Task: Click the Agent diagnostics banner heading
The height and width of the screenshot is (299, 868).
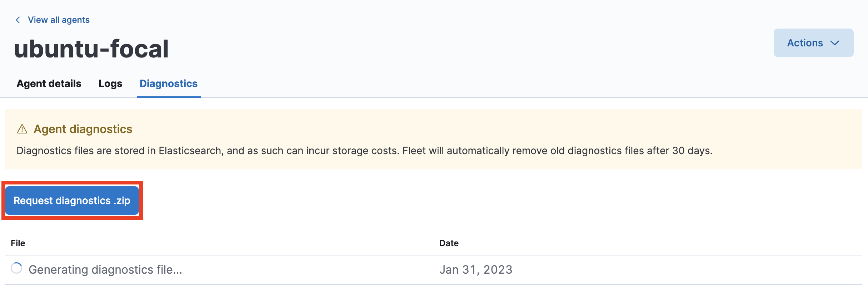Action: pyautogui.click(x=83, y=129)
